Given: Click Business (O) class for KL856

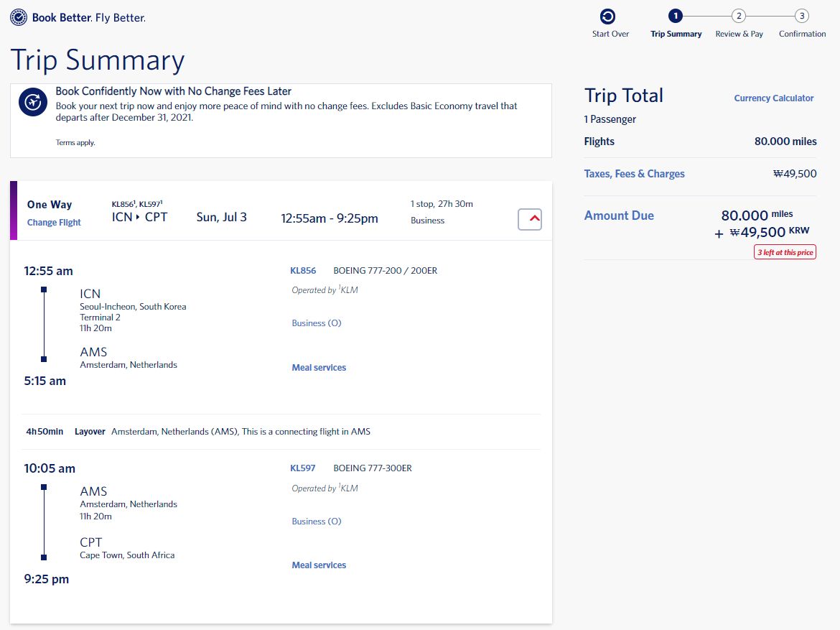Looking at the screenshot, I should click(x=317, y=323).
